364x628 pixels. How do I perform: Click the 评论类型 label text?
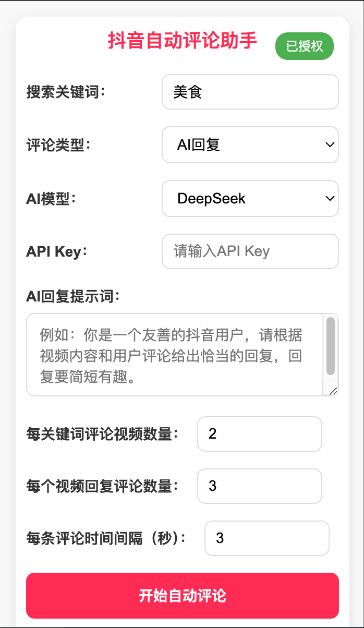(x=59, y=145)
